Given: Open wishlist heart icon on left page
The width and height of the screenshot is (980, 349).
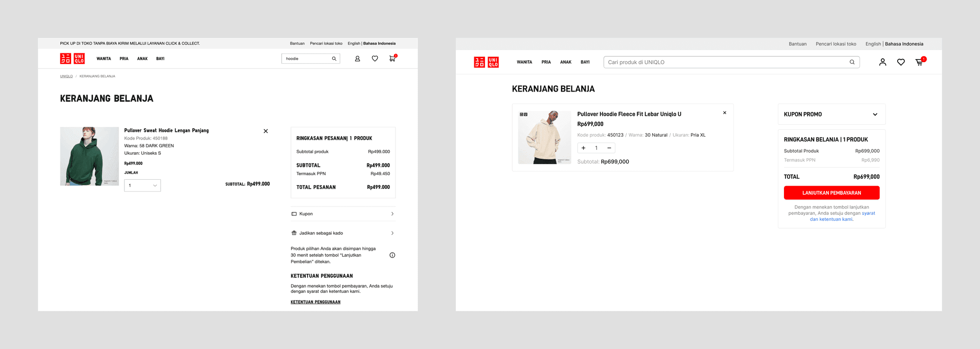Looking at the screenshot, I should (375, 59).
